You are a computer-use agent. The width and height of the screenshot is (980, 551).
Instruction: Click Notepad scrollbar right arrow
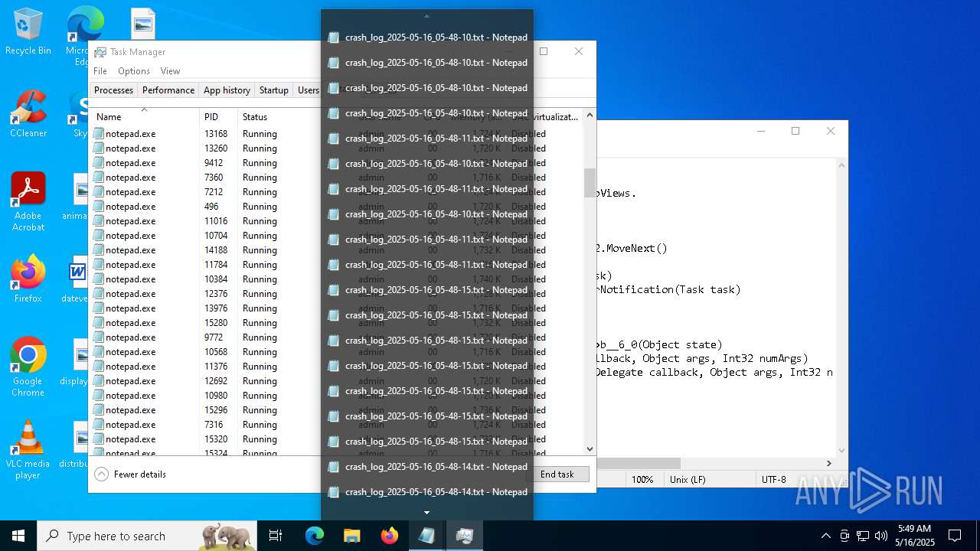(828, 463)
